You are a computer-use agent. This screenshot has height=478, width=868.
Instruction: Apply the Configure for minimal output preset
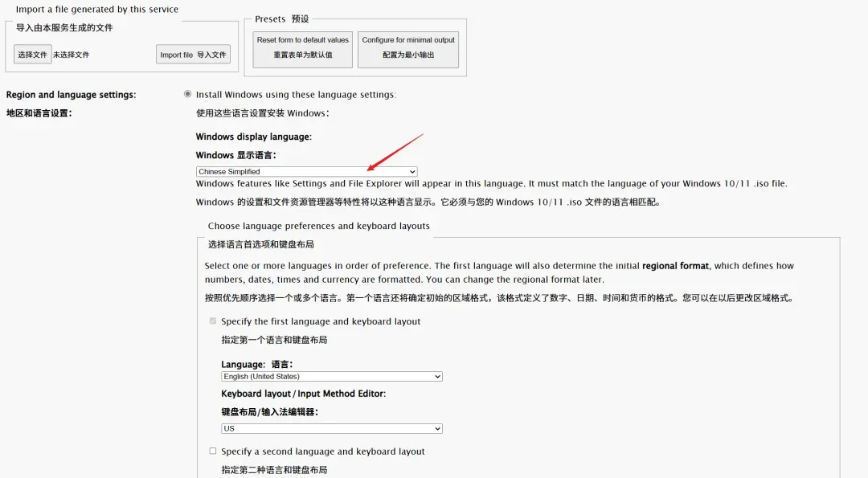coord(407,47)
